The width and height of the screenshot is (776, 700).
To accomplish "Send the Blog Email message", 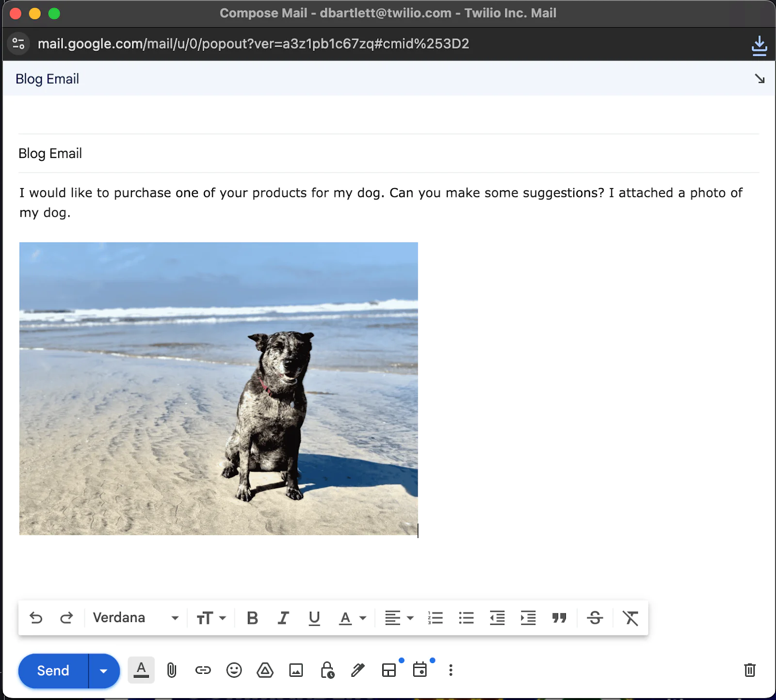I will (x=52, y=670).
